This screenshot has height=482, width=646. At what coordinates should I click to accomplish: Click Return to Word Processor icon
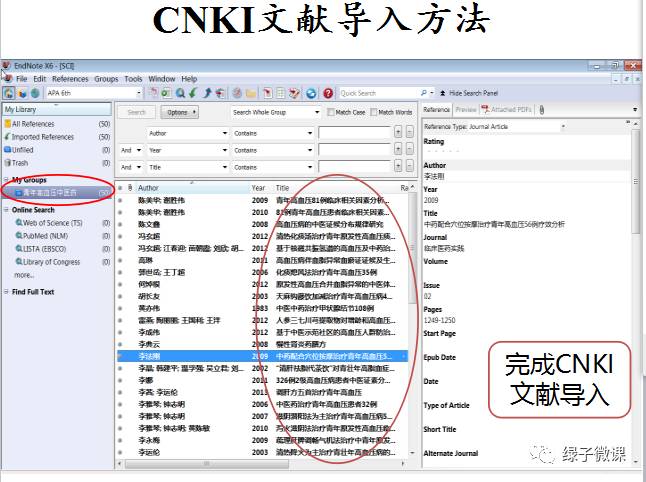click(x=294, y=93)
